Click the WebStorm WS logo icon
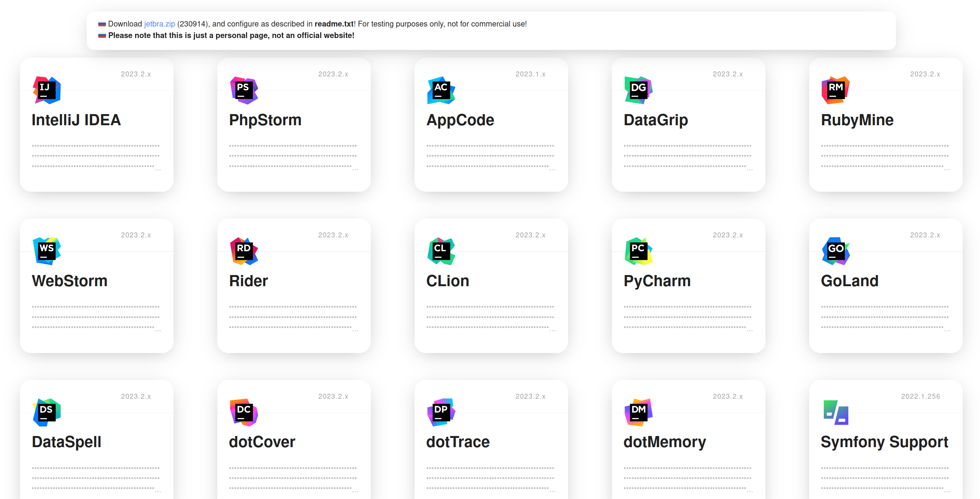This screenshot has width=980, height=499. pyautogui.click(x=46, y=251)
